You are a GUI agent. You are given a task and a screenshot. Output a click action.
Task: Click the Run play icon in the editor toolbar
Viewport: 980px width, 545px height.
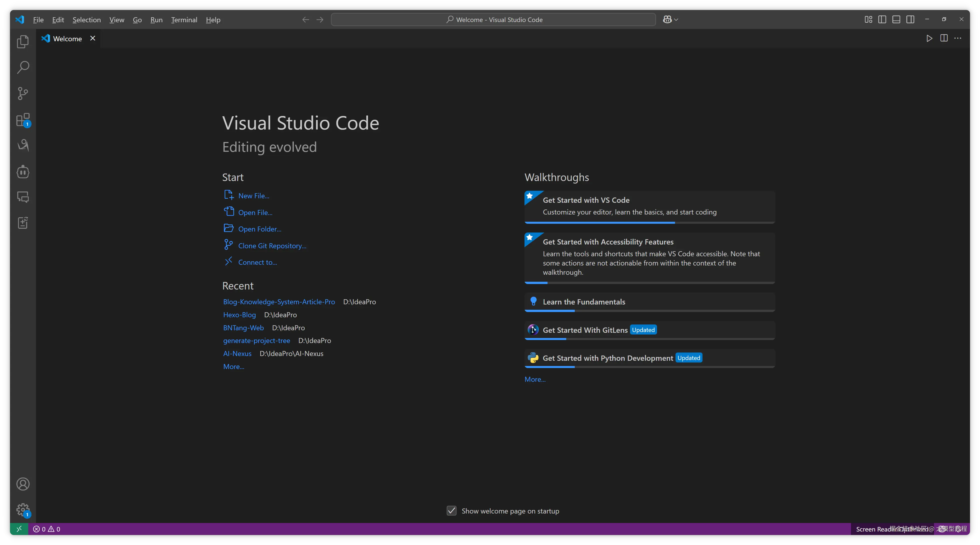[x=929, y=38]
